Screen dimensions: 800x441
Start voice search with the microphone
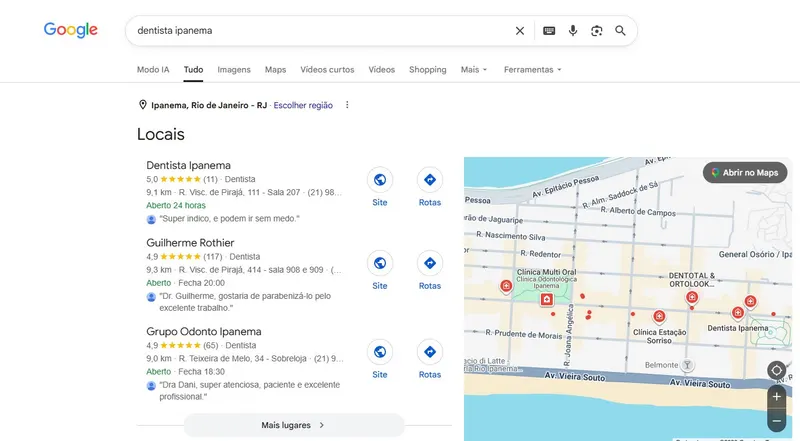pyautogui.click(x=573, y=31)
